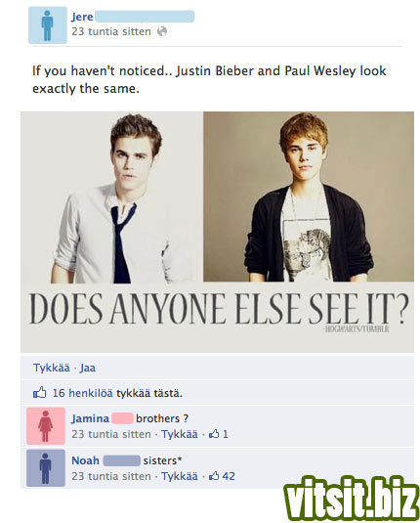Like Jamina's brothers comment via Tykkää
Image resolution: width=420 pixels, height=523 pixels.
pyautogui.click(x=180, y=434)
